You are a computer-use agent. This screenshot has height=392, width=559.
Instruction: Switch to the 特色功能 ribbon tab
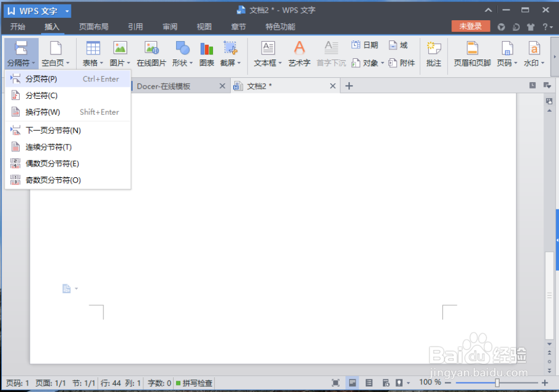pyautogui.click(x=280, y=27)
